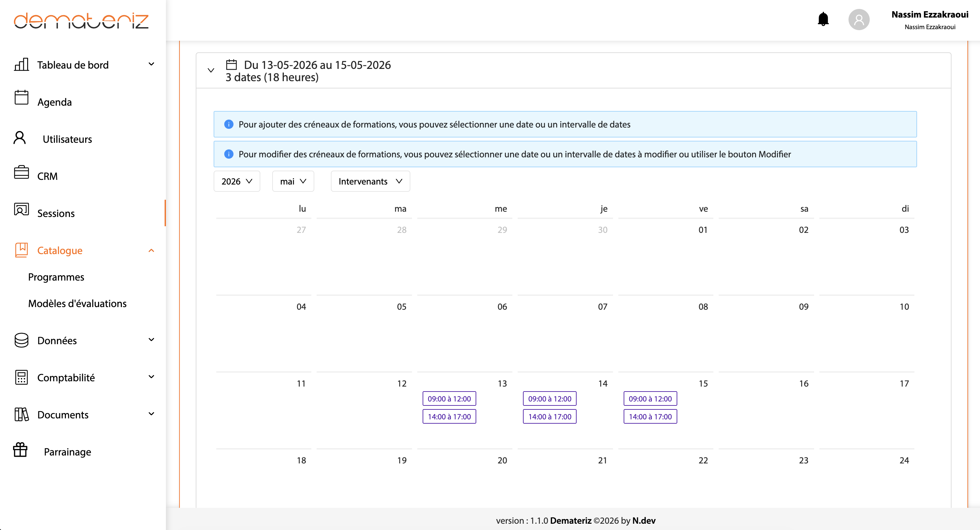Click the Documents books icon
The image size is (980, 530).
pyautogui.click(x=21, y=414)
